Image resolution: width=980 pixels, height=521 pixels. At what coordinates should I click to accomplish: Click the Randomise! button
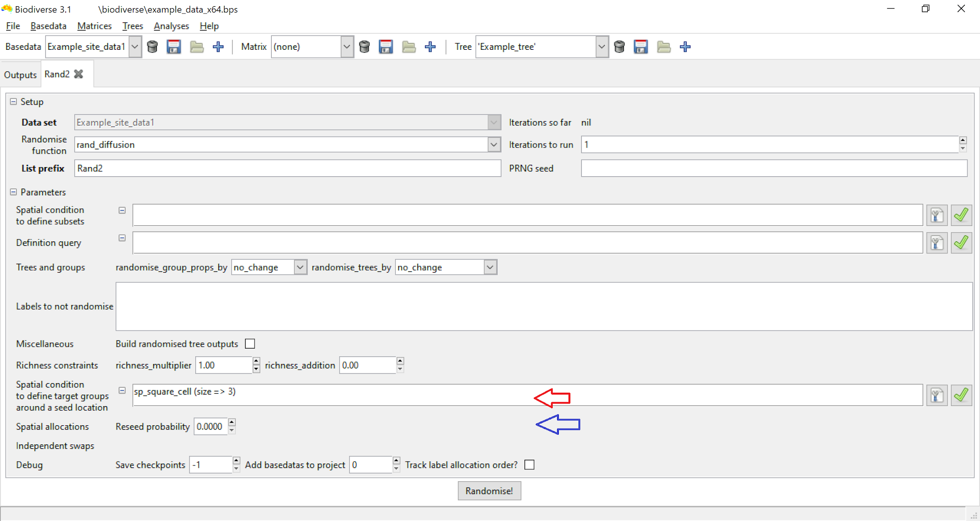(489, 490)
